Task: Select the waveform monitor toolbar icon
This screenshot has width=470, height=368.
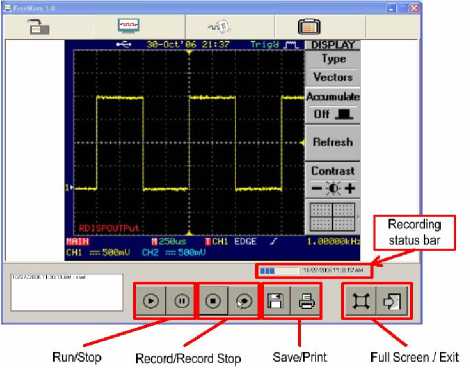Action: tap(128, 26)
